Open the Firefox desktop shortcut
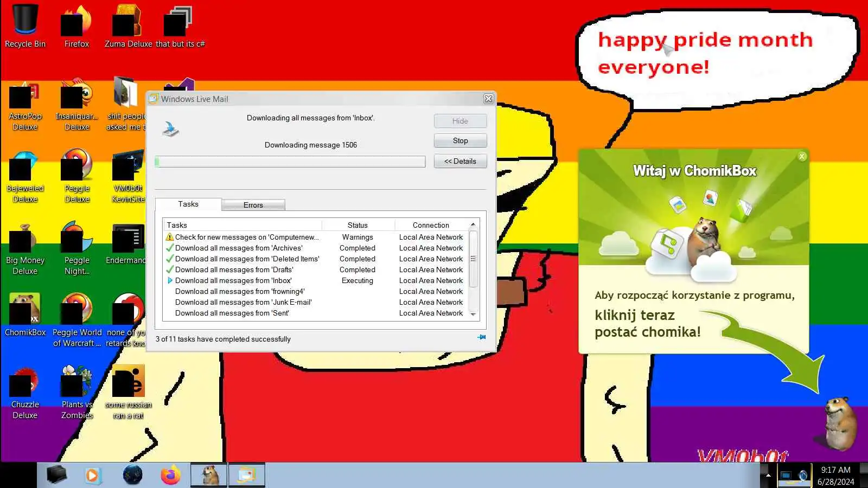 click(x=76, y=26)
